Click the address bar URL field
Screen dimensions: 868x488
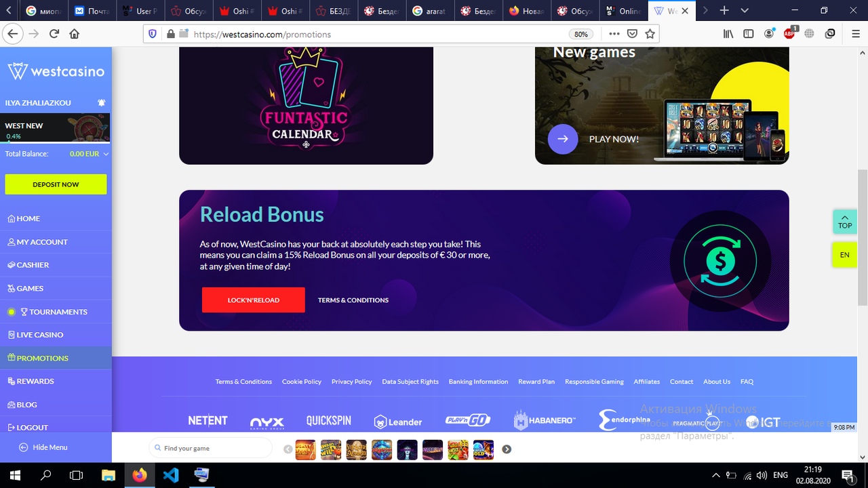pyautogui.click(x=376, y=34)
